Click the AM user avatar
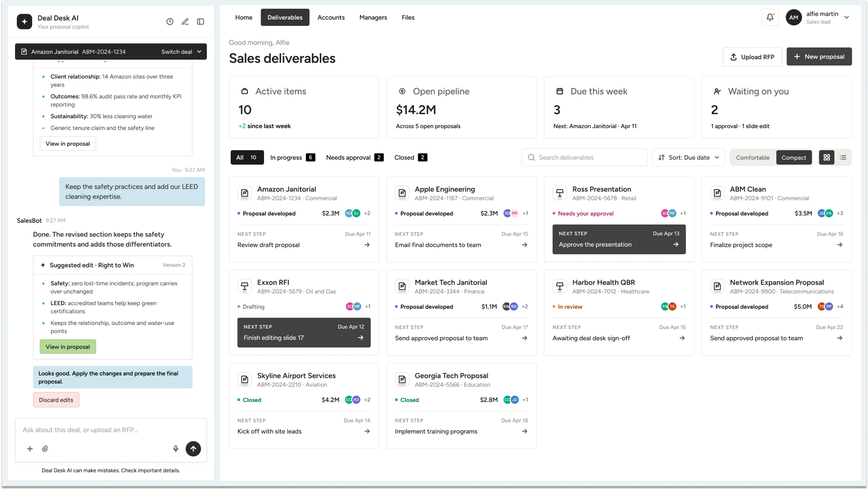 point(794,17)
